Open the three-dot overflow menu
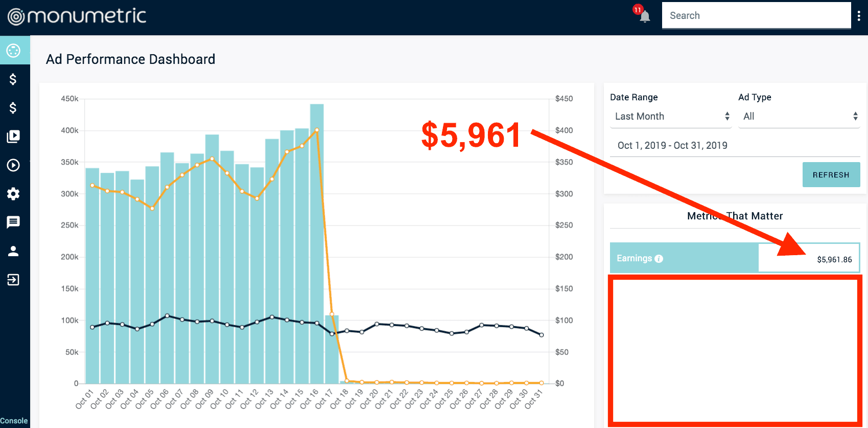 (859, 16)
